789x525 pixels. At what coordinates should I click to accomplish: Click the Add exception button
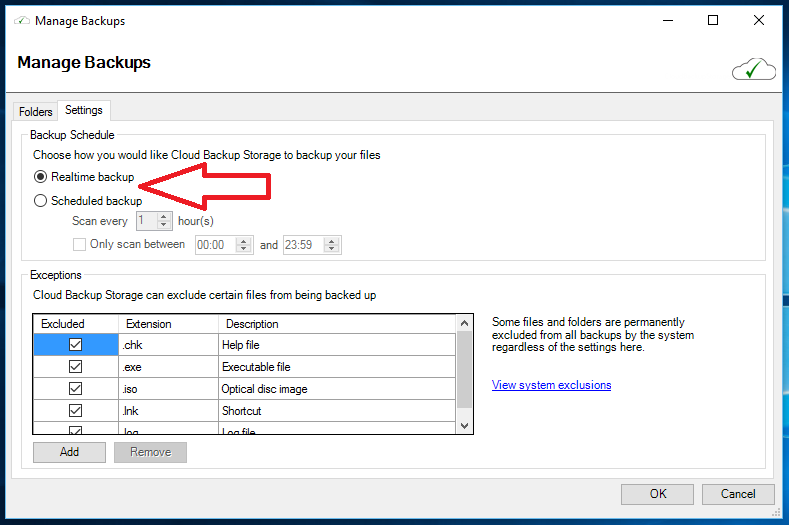click(69, 452)
